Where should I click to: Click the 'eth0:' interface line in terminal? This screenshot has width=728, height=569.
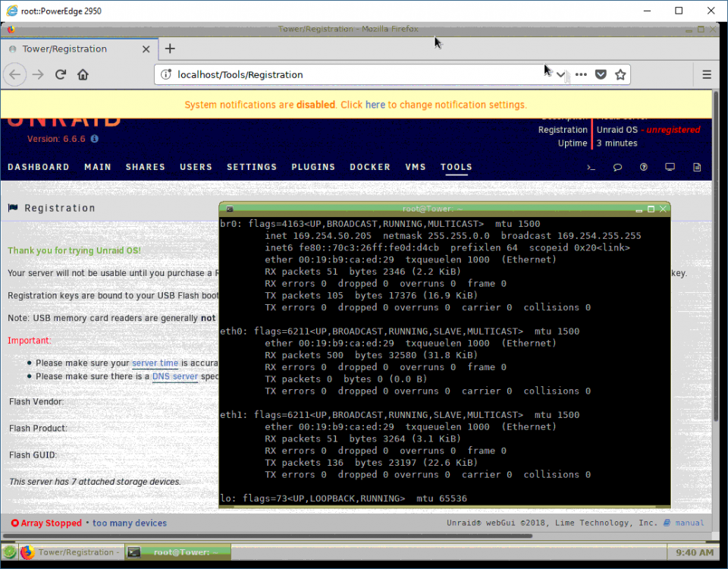coord(400,332)
